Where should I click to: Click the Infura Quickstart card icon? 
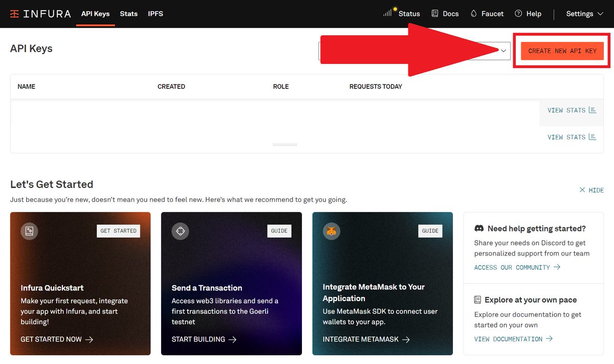tap(29, 231)
